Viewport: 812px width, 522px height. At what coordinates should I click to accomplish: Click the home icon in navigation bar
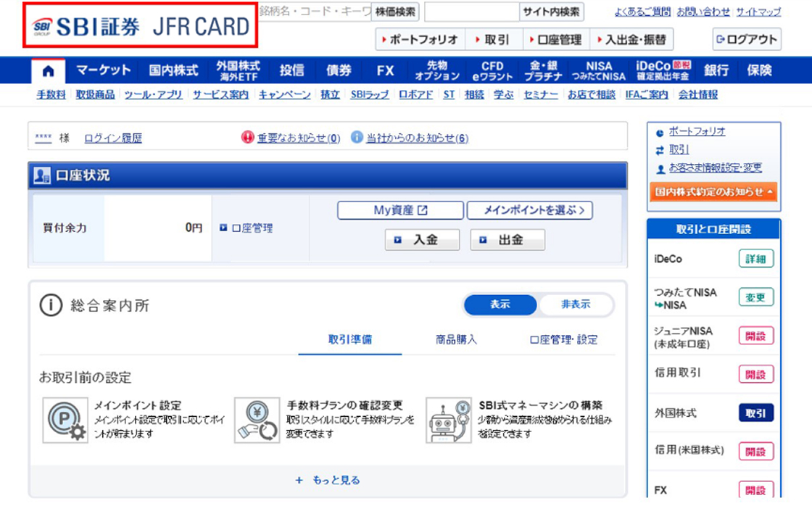pyautogui.click(x=48, y=71)
